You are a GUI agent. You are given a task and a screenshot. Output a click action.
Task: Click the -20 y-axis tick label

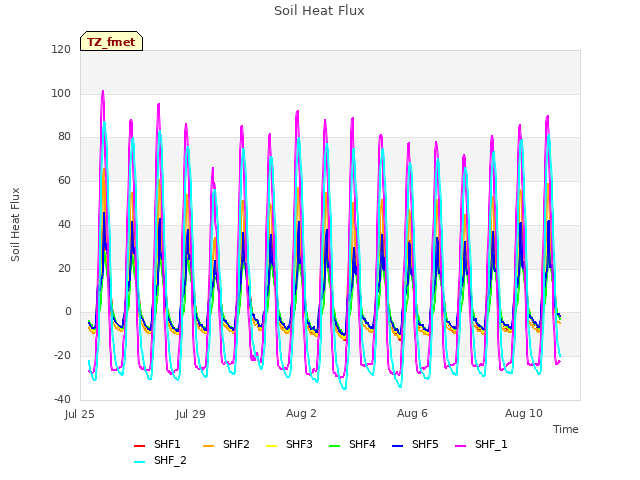(62, 356)
